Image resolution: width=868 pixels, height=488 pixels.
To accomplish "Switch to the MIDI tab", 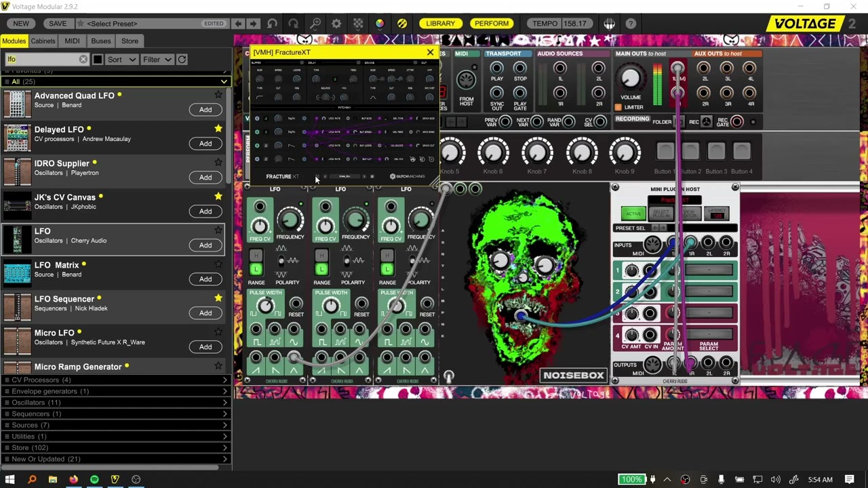I will pos(72,41).
